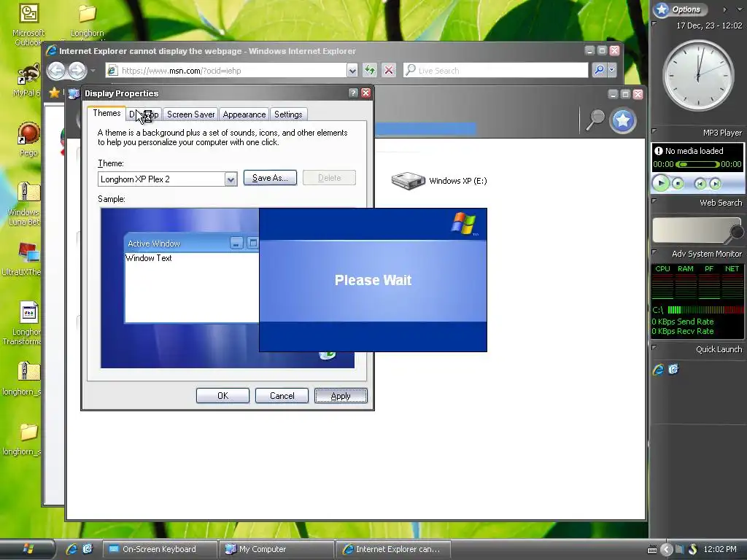Open the address bar URL dropdown
The height and width of the screenshot is (560, 747).
352,71
